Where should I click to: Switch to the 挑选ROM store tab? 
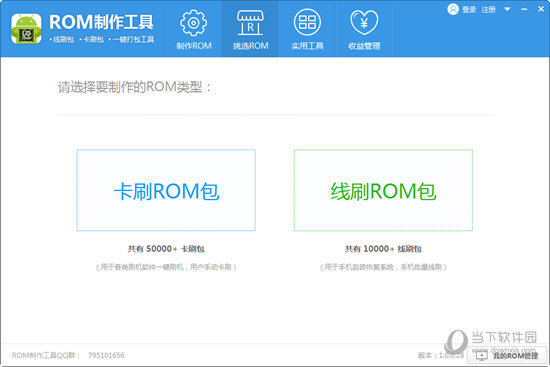(250, 29)
